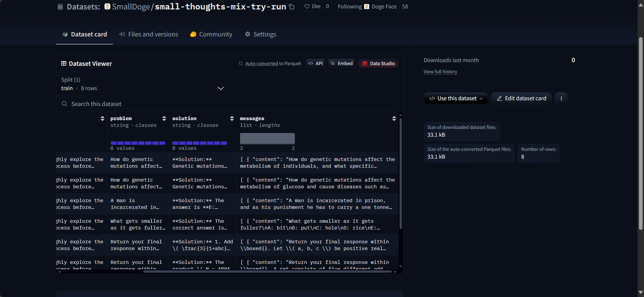The height and width of the screenshot is (297, 644).
Task: Click the problem column 8 values bar
Action: coord(138,143)
